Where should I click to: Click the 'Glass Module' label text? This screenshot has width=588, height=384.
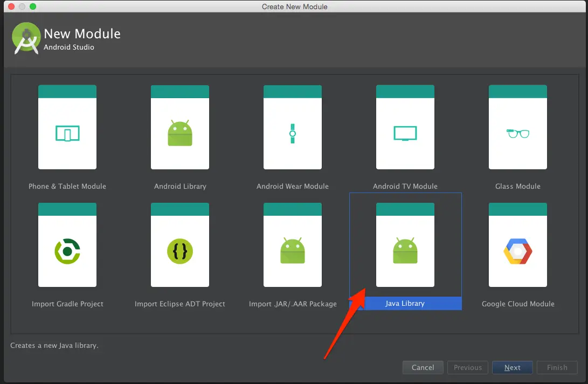tap(518, 186)
